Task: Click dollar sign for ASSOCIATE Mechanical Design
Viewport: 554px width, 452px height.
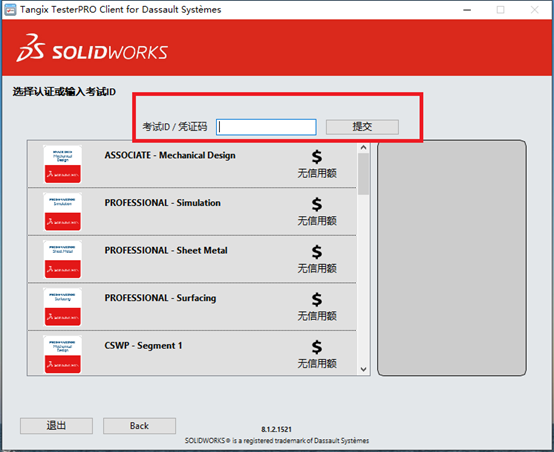Action: (317, 157)
